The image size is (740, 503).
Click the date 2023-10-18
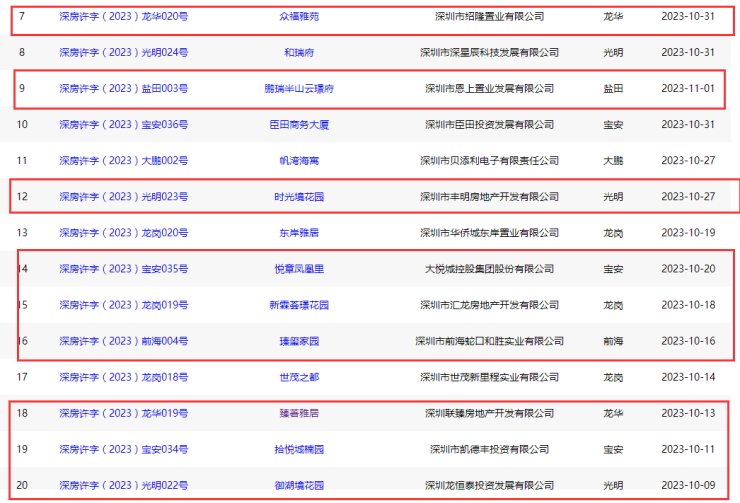[x=688, y=305]
